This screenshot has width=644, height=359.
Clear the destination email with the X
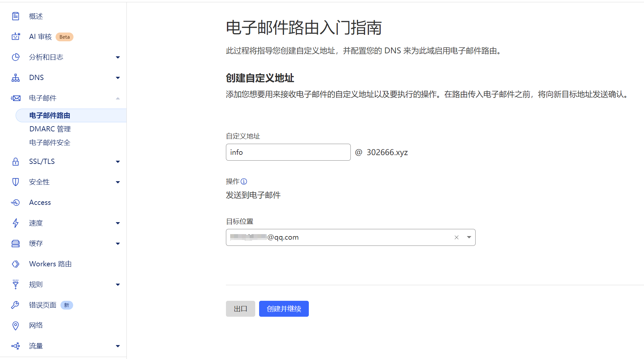pyautogui.click(x=456, y=237)
